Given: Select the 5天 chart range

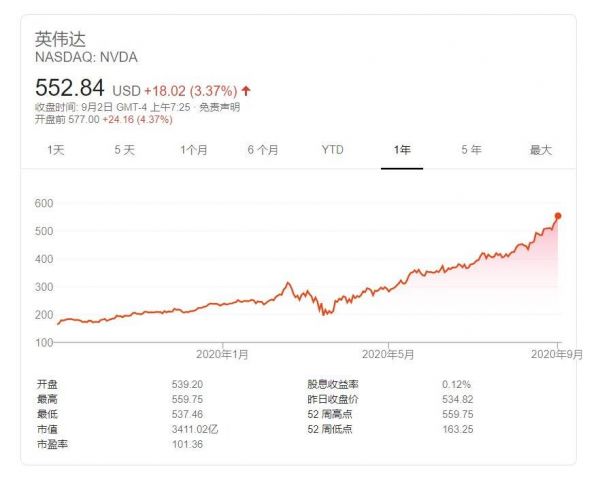Looking at the screenshot, I should 124,150.
